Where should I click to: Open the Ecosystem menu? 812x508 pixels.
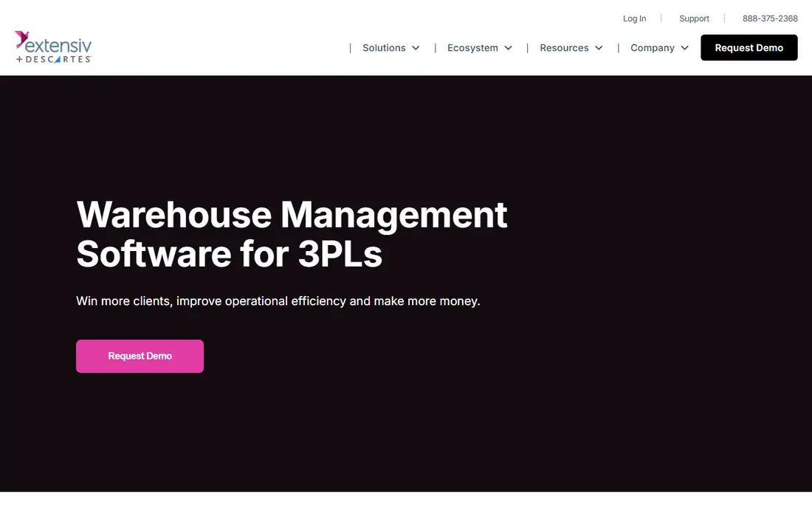(x=472, y=48)
